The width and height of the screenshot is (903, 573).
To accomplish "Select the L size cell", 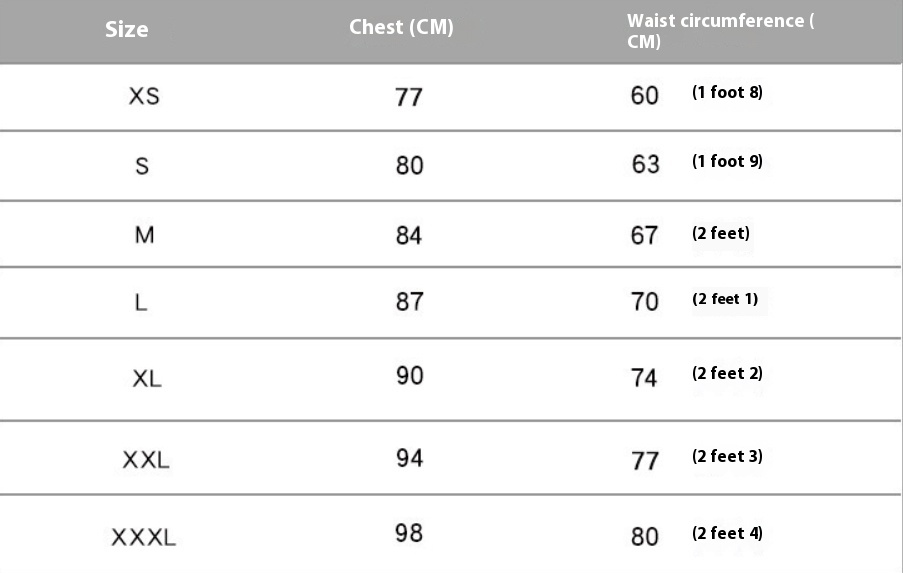I will pos(141,302).
